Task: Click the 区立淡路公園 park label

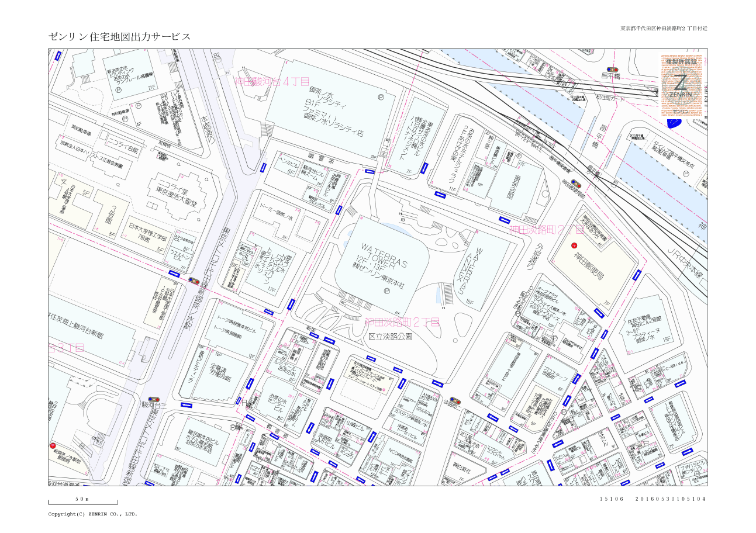Action: [390, 337]
